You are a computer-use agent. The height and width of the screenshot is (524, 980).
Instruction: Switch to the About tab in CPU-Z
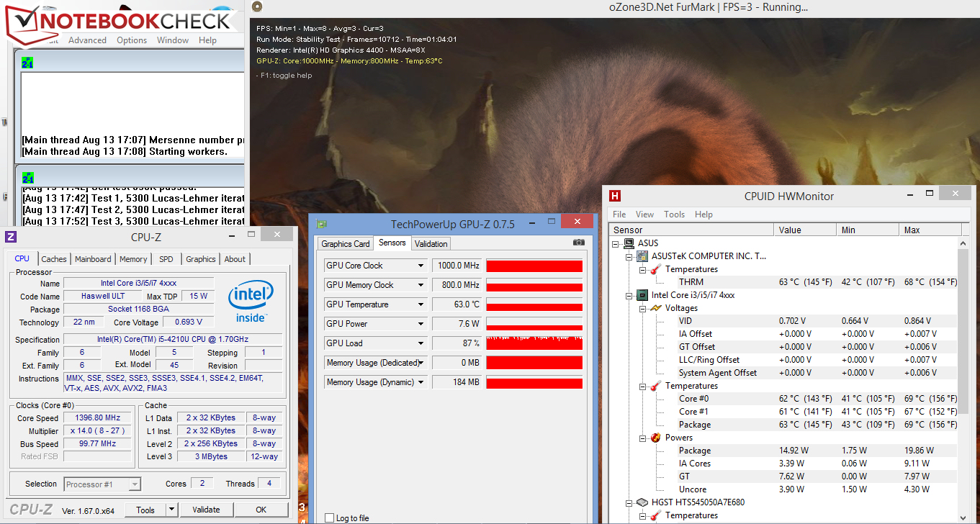(x=235, y=259)
